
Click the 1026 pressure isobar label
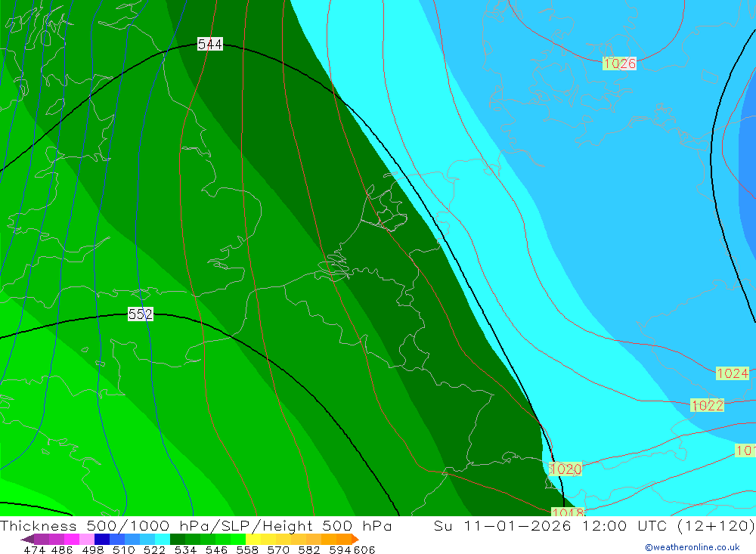tap(620, 63)
